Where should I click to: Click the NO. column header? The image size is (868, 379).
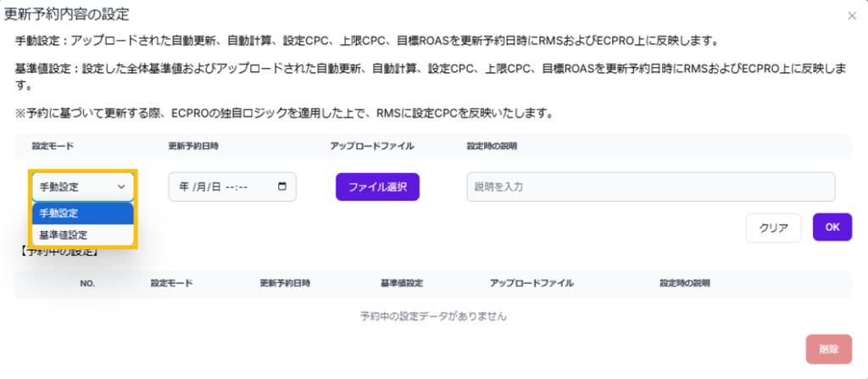[87, 283]
